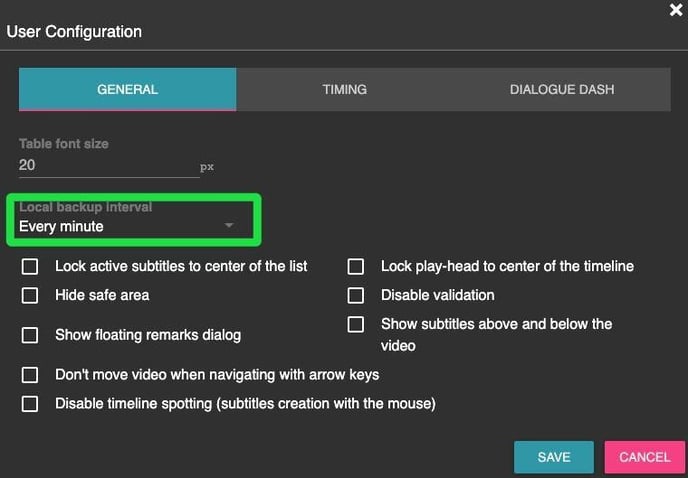Click the User Configuration dialog title
This screenshot has width=688, height=478.
point(74,32)
